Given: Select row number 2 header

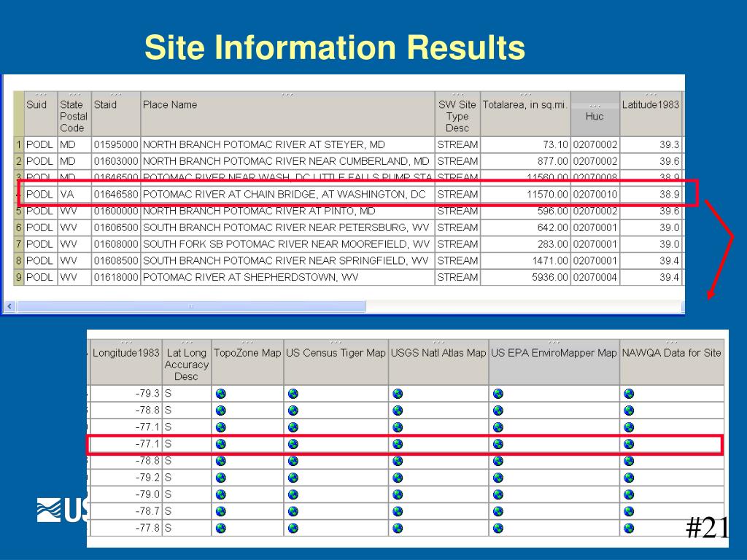Looking at the screenshot, I should pyautogui.click(x=19, y=161).
